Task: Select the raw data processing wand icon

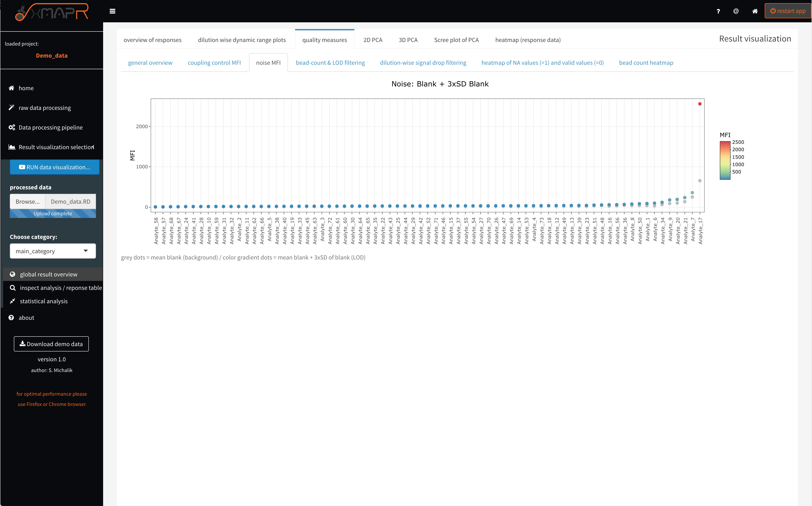Action: coord(11,107)
